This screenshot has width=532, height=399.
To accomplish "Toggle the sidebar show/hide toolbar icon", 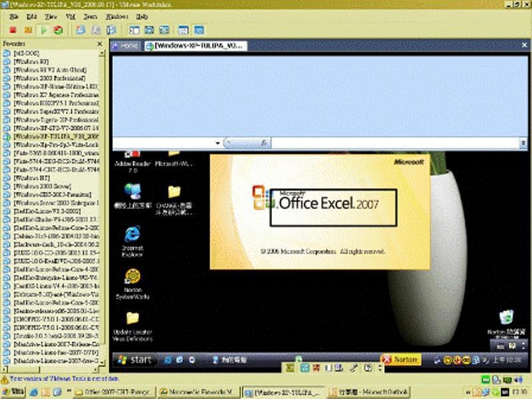I will tap(134, 30).
